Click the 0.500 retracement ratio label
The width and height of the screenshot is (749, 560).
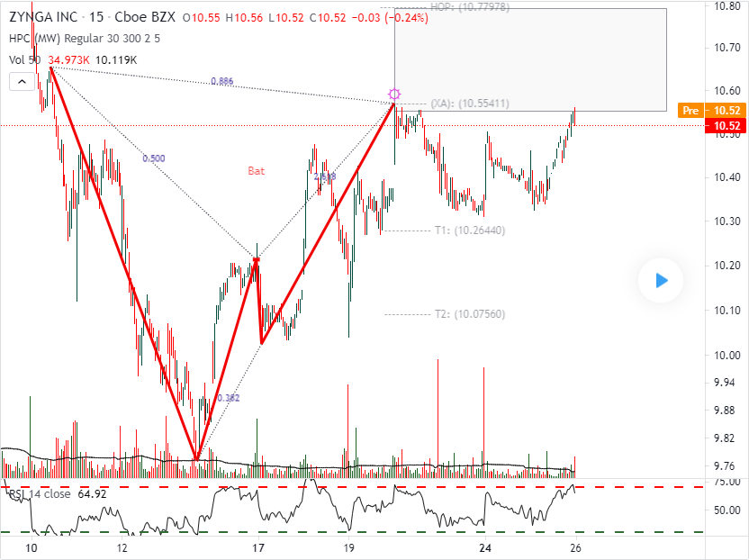click(x=154, y=158)
